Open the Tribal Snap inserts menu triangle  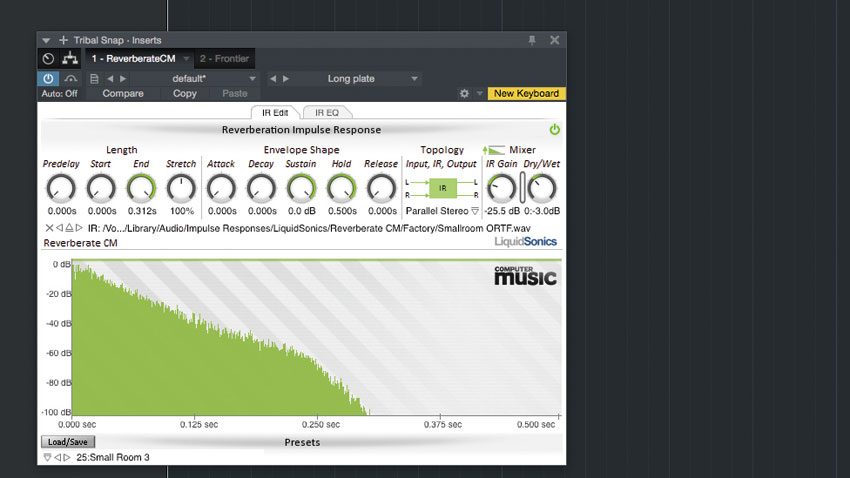pyautogui.click(x=46, y=40)
